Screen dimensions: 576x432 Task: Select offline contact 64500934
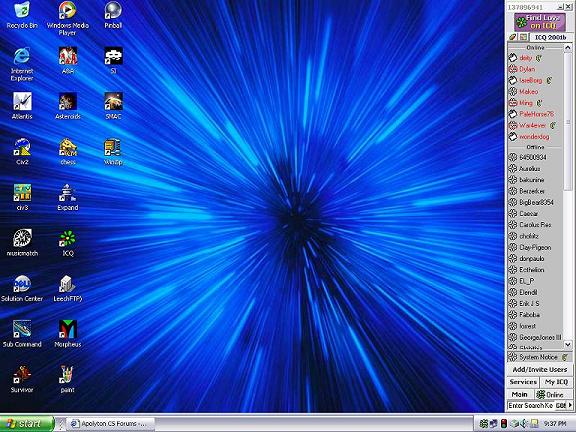[535, 157]
